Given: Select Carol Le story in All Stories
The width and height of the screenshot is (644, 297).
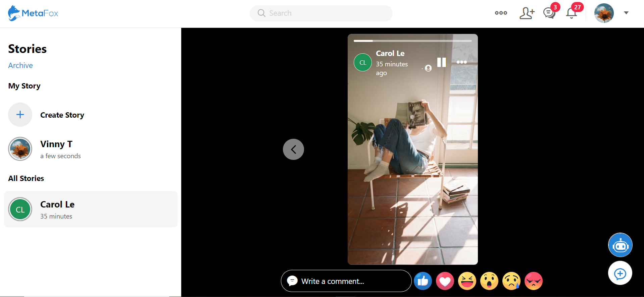Looking at the screenshot, I should pyautogui.click(x=91, y=209).
